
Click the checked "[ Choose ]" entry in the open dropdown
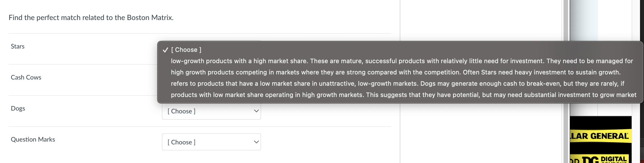[x=186, y=50]
